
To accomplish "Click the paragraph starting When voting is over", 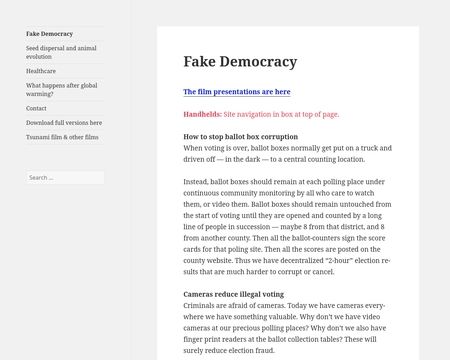I will click(x=287, y=154).
